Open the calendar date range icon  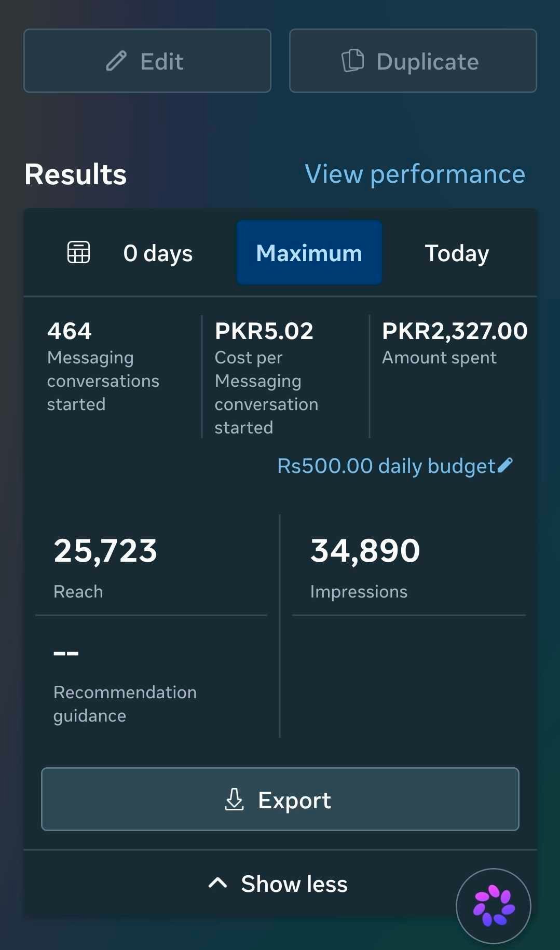[79, 253]
